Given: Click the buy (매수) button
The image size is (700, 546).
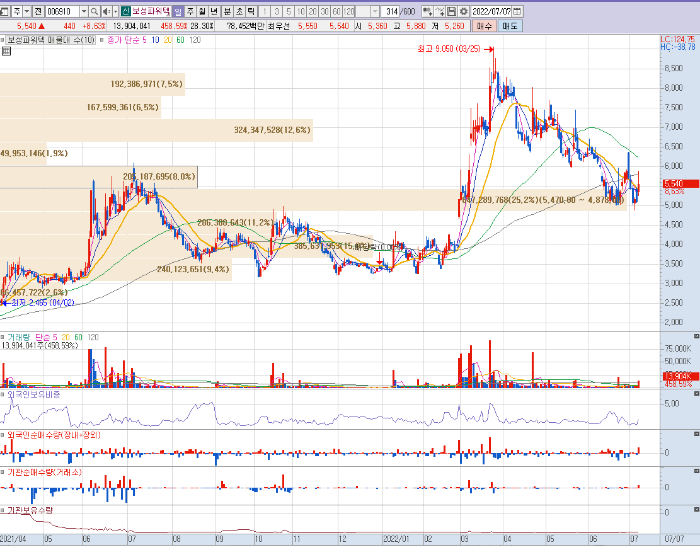Looking at the screenshot, I should point(484,26).
